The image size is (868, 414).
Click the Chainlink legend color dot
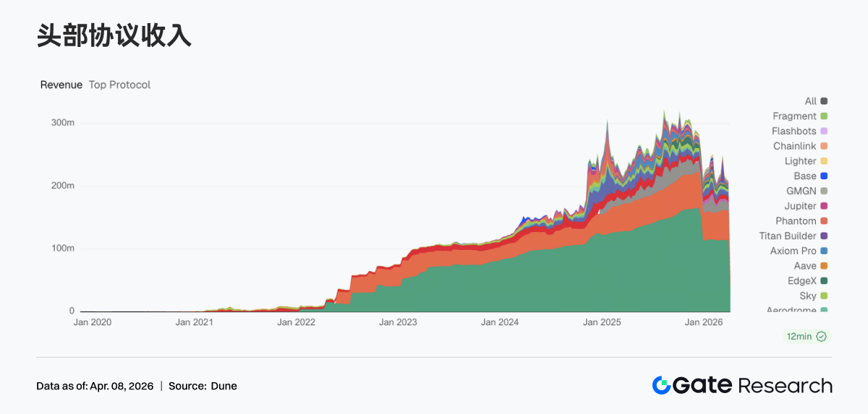click(824, 147)
